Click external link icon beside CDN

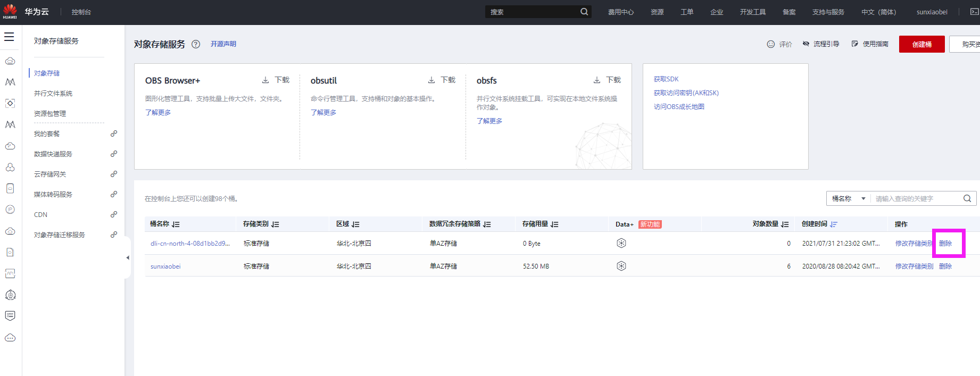(x=114, y=214)
